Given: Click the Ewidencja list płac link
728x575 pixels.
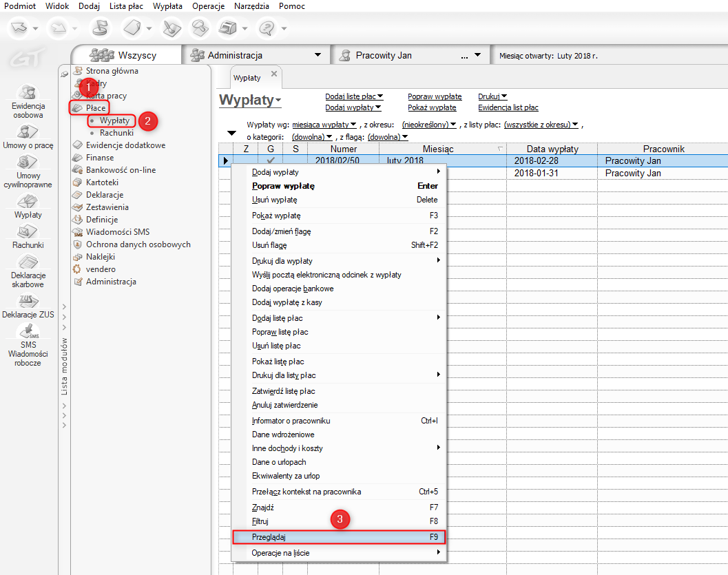Looking at the screenshot, I should [508, 107].
